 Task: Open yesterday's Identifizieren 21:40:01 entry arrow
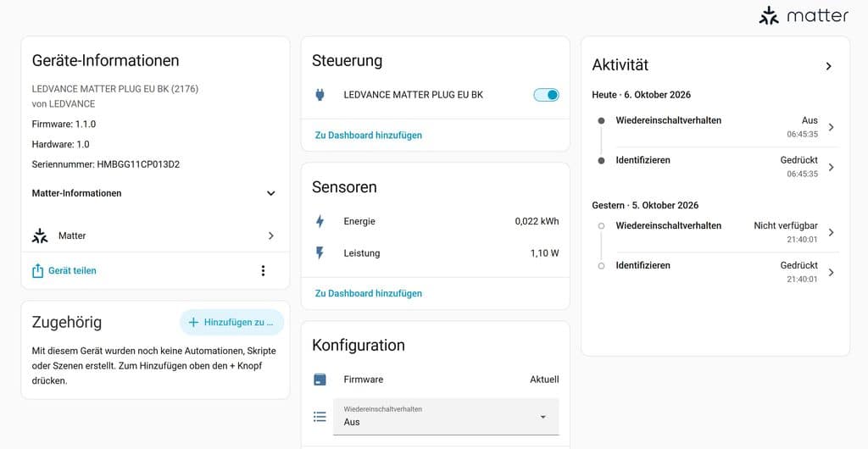[x=831, y=272]
